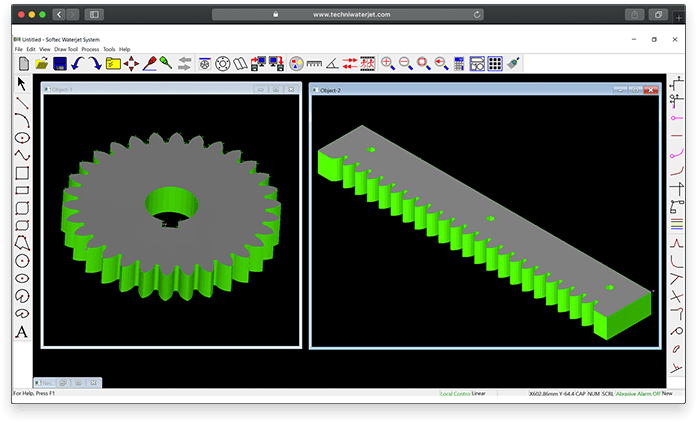
Task: Click the browser back navigation button
Action: (x=59, y=14)
